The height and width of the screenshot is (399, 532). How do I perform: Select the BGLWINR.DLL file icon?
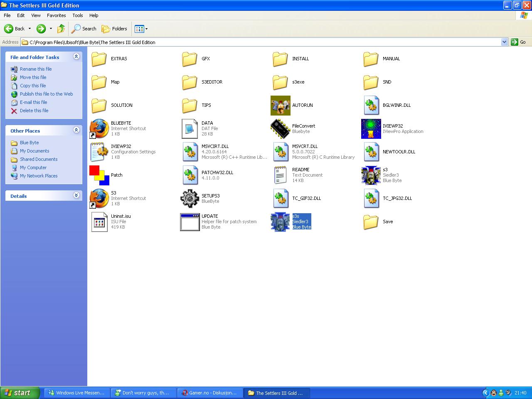[371, 105]
